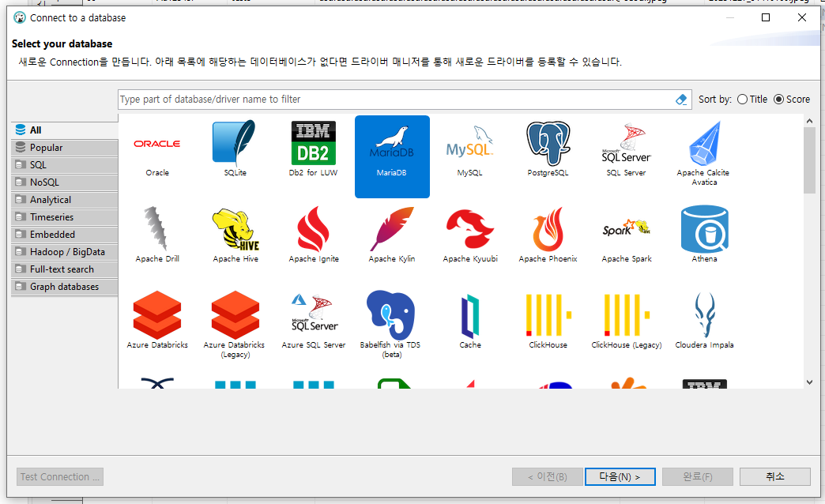Click the 완료(F) finish button
The image size is (825, 504).
coord(698,476)
